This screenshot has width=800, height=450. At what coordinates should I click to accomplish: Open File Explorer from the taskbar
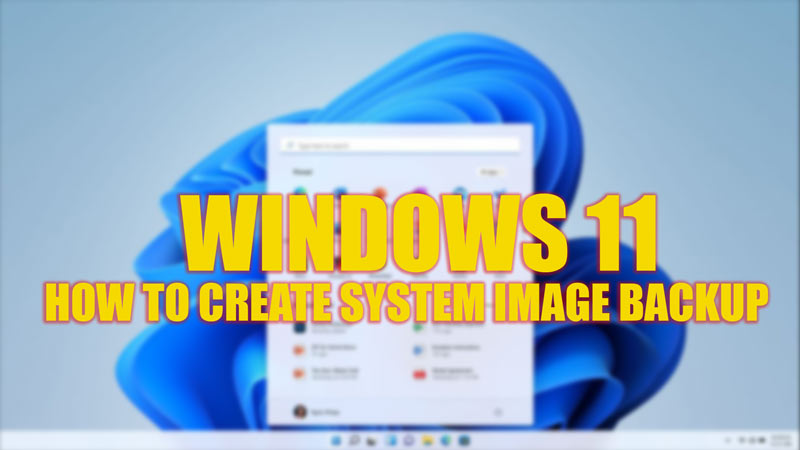428,440
